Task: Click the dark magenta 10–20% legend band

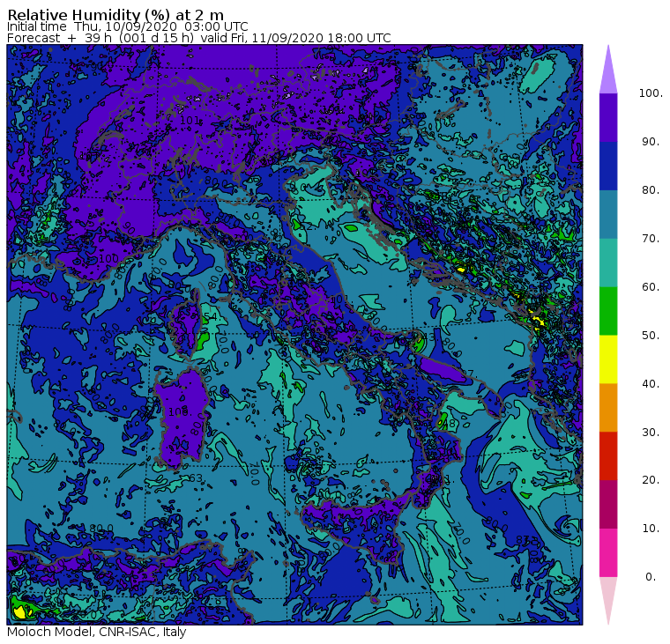Action: point(608,505)
